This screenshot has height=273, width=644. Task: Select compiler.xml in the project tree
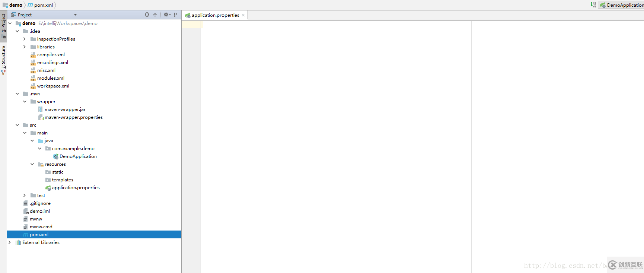pyautogui.click(x=51, y=54)
